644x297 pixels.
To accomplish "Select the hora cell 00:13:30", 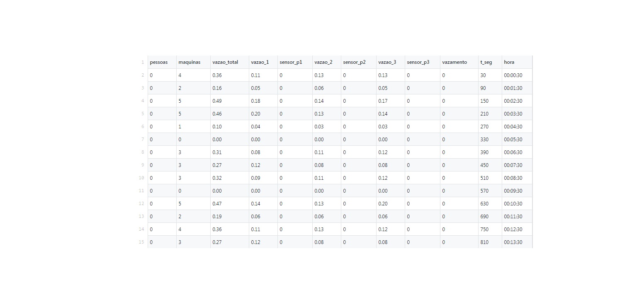I will tap(513, 242).
